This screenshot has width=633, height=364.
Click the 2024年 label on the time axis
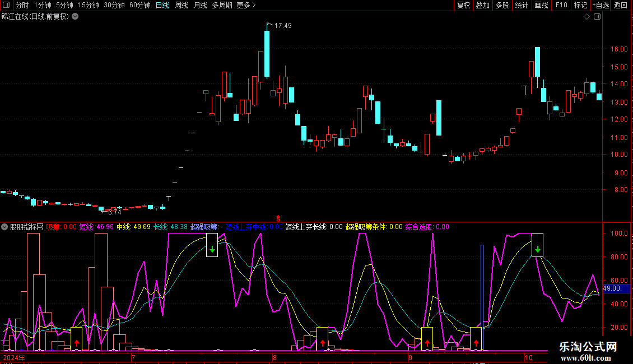13,357
